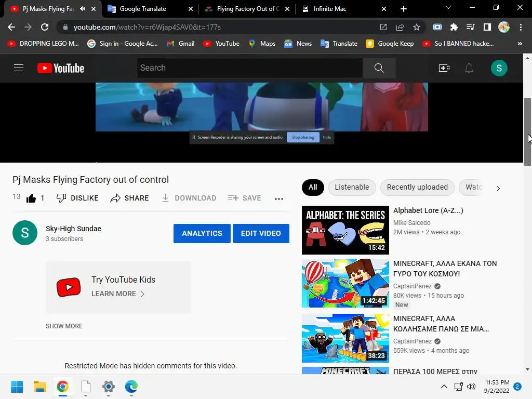Go to the YouTube home logo
Image resolution: width=532 pixels, height=399 pixels.
(61, 68)
